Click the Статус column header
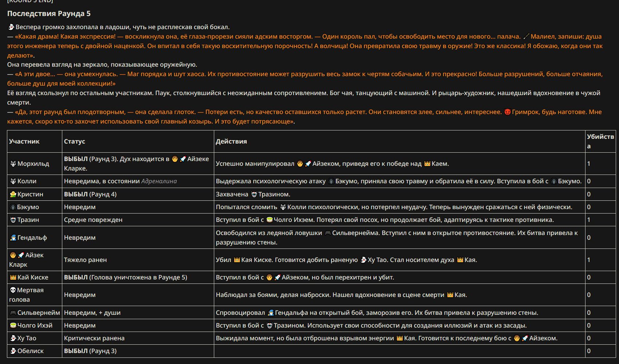 tap(75, 142)
